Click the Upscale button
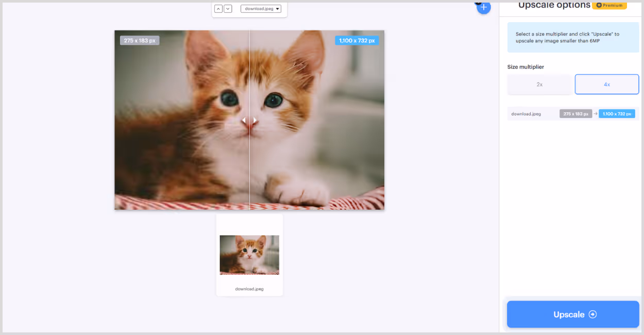The width and height of the screenshot is (644, 335). 573,314
